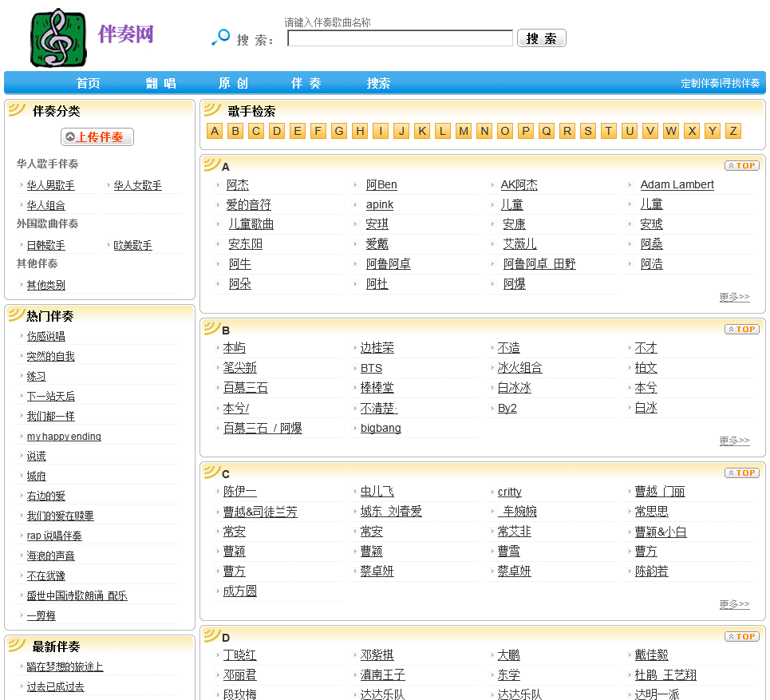Expand more artists in section A
The image size is (770, 700).
(x=734, y=297)
